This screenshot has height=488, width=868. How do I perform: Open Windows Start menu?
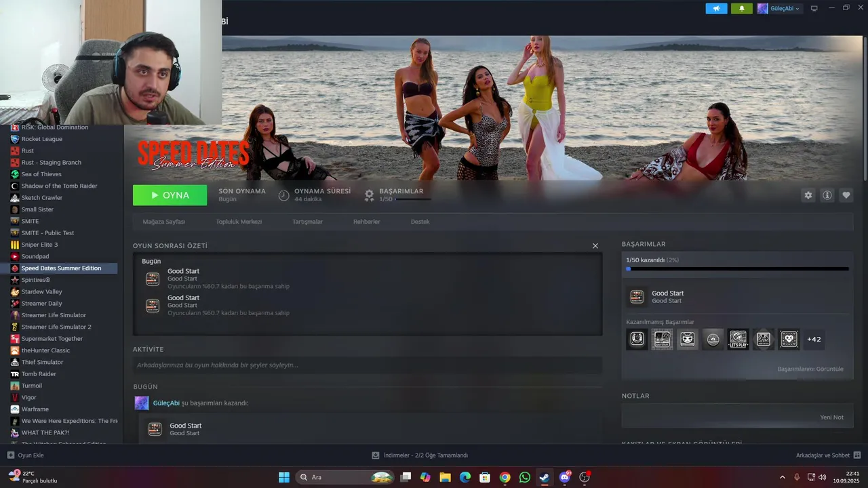[283, 477]
